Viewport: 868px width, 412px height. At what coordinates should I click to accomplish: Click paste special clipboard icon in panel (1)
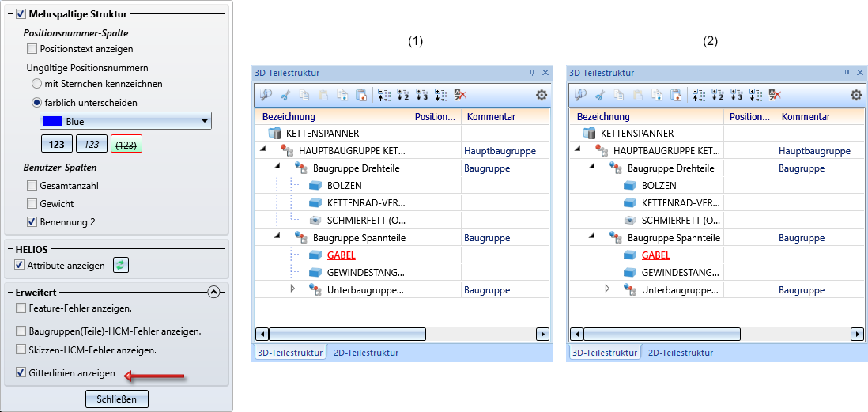361,95
